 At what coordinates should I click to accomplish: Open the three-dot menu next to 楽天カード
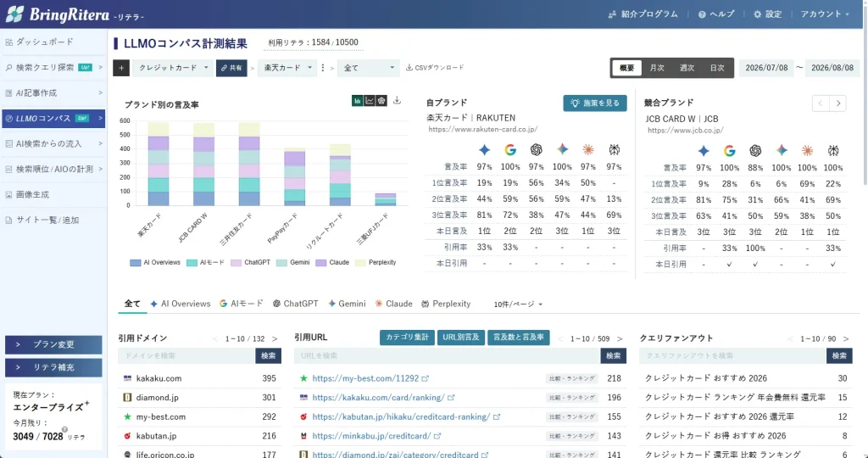point(323,68)
